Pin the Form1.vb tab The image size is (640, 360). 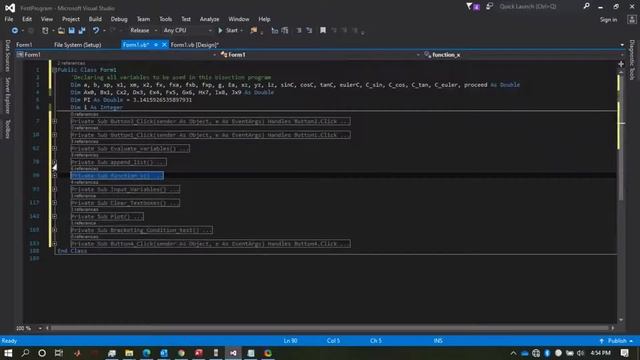click(156, 45)
